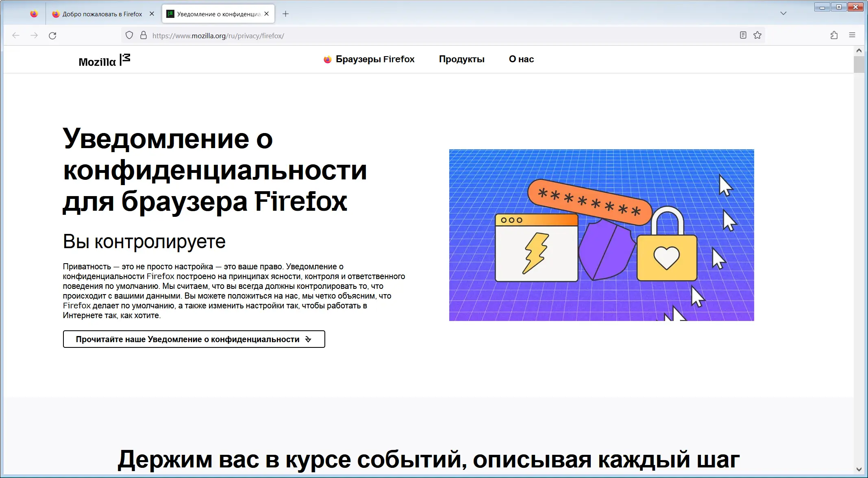The image size is (868, 478).
Task: Open the Extensions puzzle icon
Action: 834,35
